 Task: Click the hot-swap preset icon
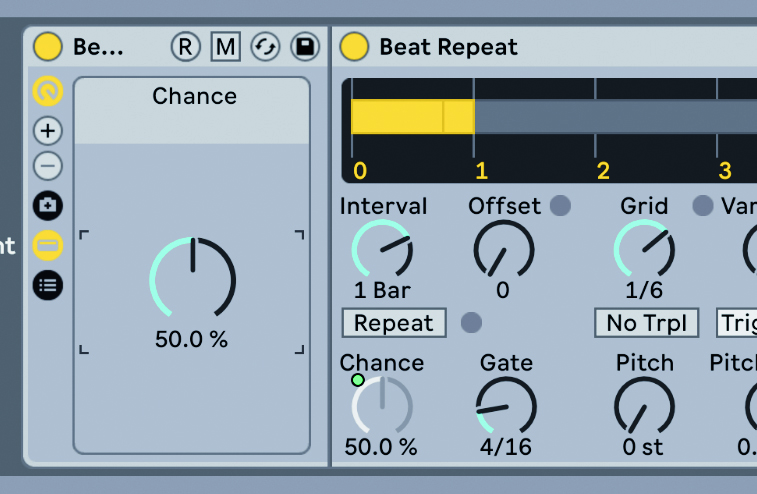click(x=265, y=47)
